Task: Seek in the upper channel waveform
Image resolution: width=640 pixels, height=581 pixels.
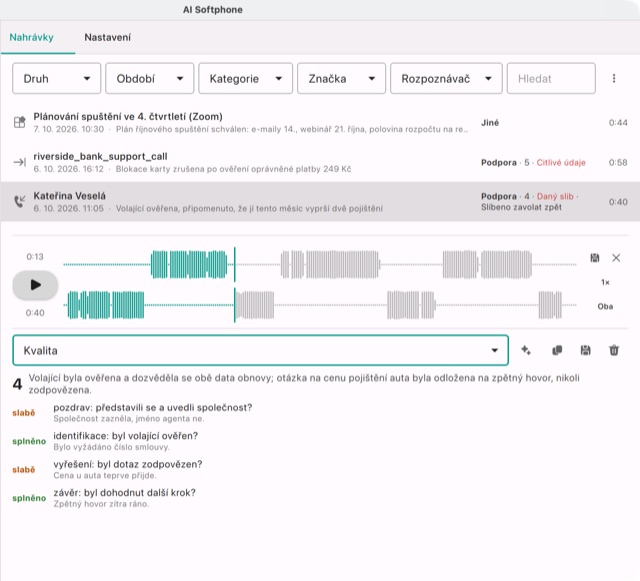Action: pyautogui.click(x=320, y=265)
